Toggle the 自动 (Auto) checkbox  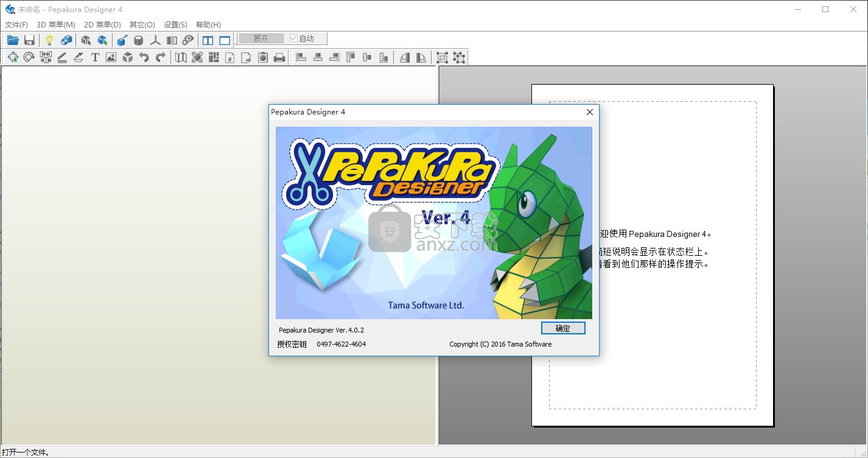tap(302, 38)
